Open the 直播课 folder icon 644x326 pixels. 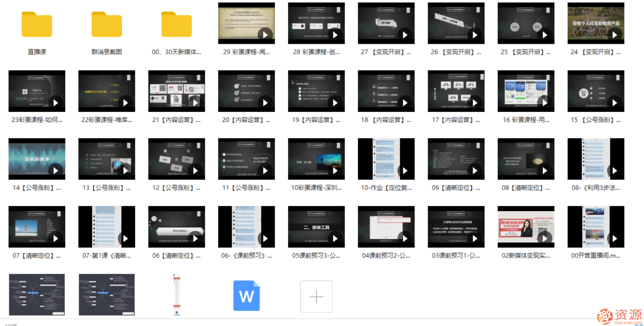37,24
